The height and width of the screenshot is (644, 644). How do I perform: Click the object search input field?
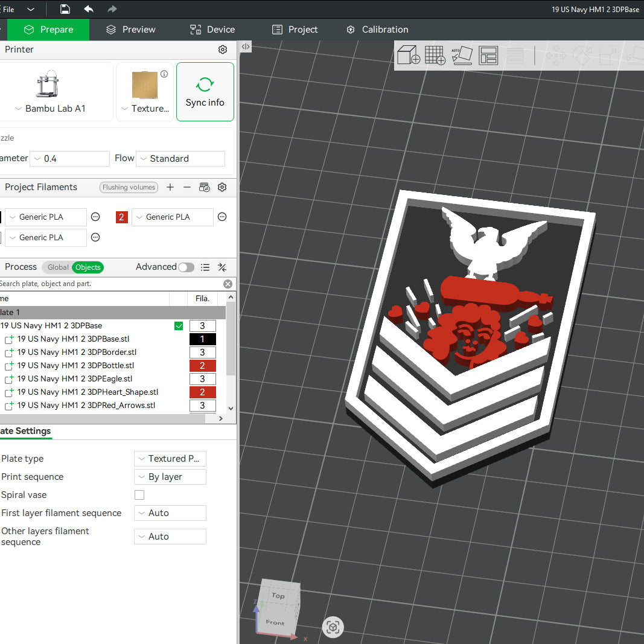[x=111, y=284]
